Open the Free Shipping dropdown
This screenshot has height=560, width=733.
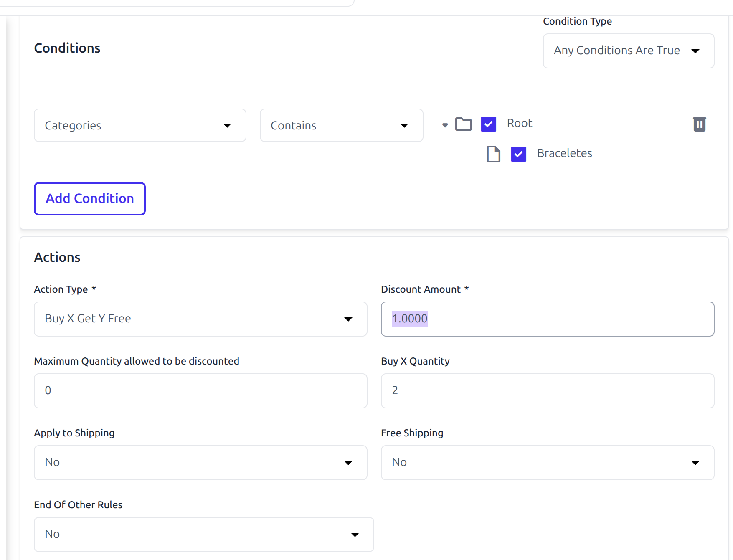547,463
